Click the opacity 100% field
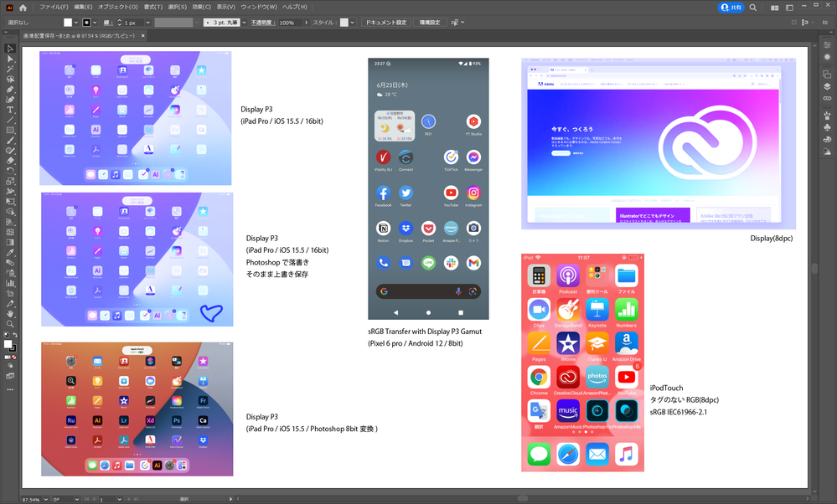The width and height of the screenshot is (837, 504). tap(290, 23)
